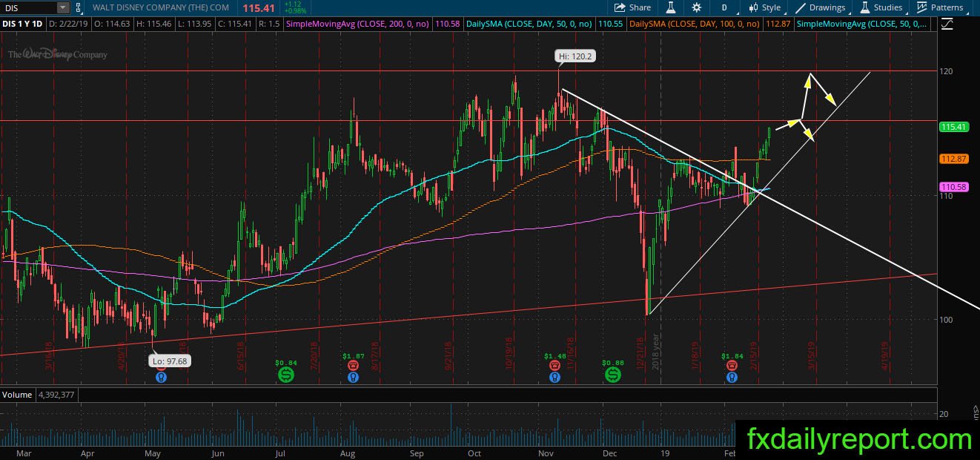Open the symbol dropdown arrow beside DIS
Image resolution: width=980 pixels, height=460 pixels.
63,7
